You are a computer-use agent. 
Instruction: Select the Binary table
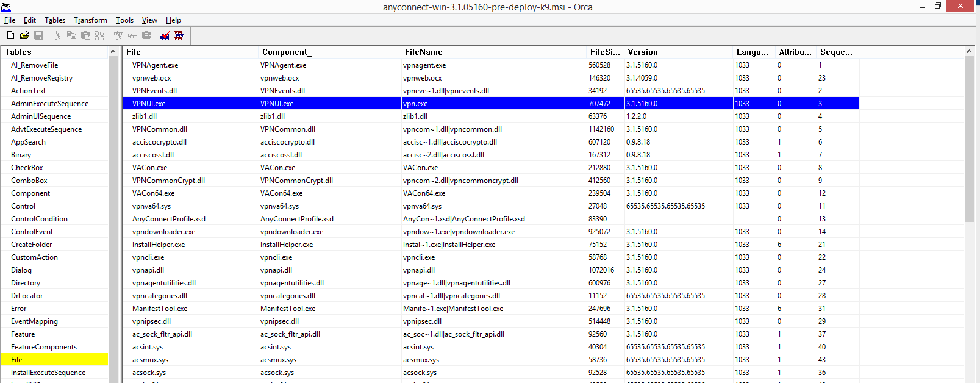pyautogui.click(x=21, y=155)
